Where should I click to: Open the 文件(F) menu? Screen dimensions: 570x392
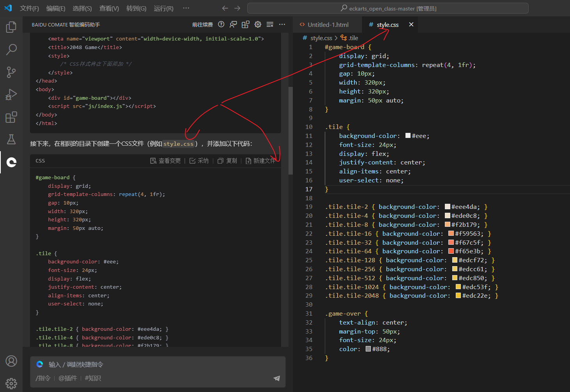click(30, 8)
